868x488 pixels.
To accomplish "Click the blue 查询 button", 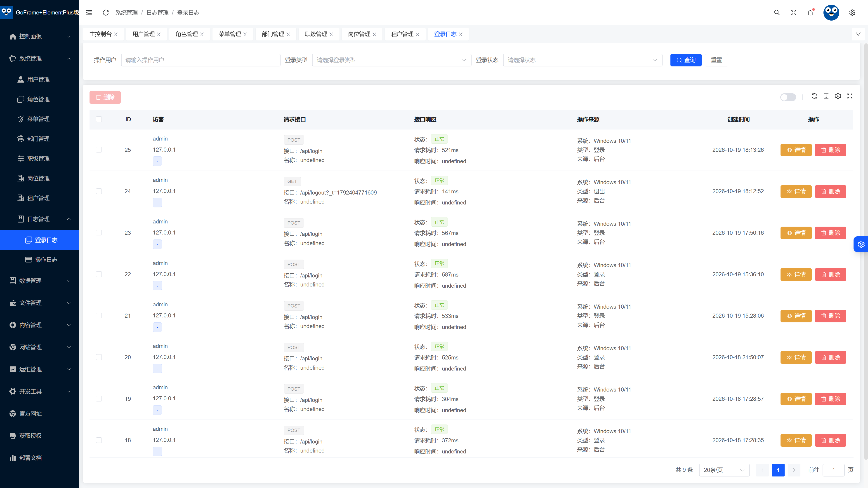I will (686, 60).
